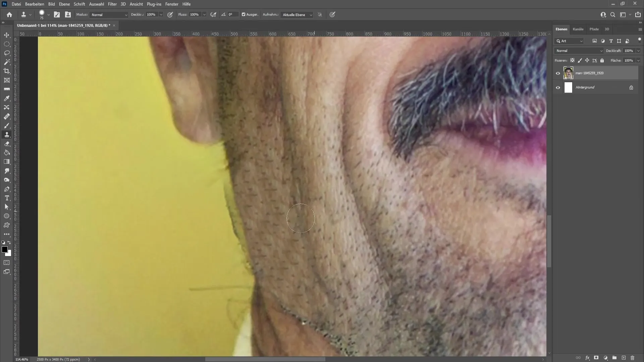Select the Pen tool in toolbar

7,189
